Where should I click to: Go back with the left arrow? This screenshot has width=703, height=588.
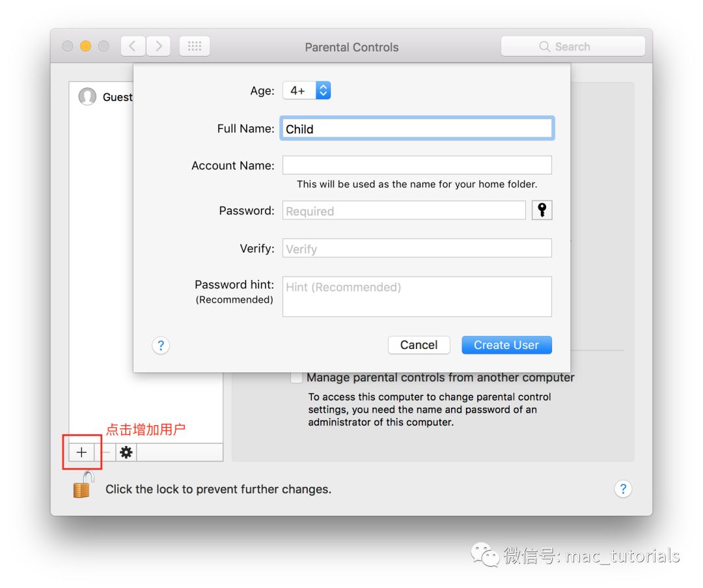pyautogui.click(x=133, y=46)
